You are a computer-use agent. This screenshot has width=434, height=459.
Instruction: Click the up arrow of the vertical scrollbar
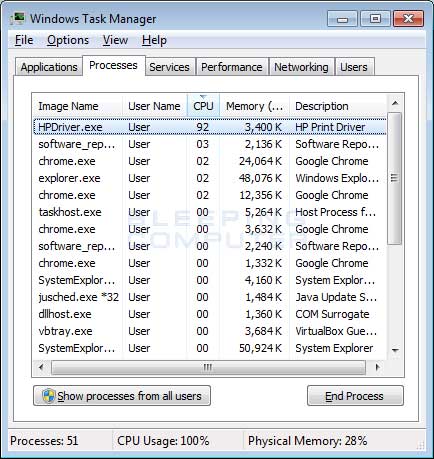tap(395, 103)
